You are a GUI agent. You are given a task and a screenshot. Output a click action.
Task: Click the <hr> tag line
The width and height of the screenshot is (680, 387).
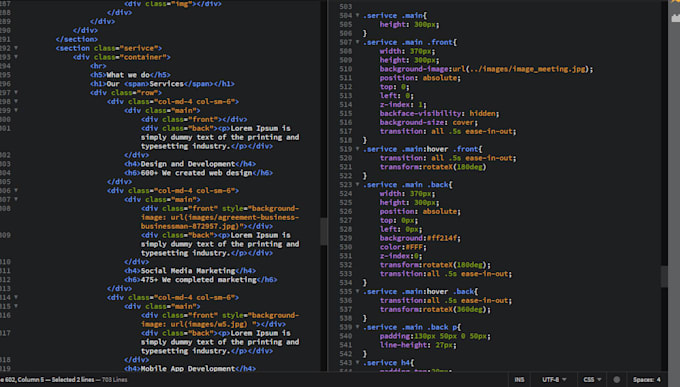coord(98,66)
